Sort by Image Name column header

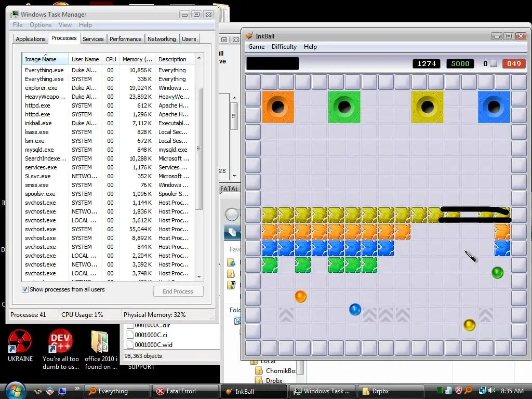pyautogui.click(x=46, y=59)
